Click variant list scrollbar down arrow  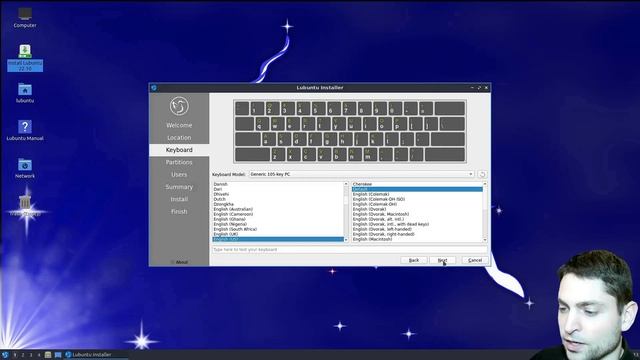pos(485,240)
